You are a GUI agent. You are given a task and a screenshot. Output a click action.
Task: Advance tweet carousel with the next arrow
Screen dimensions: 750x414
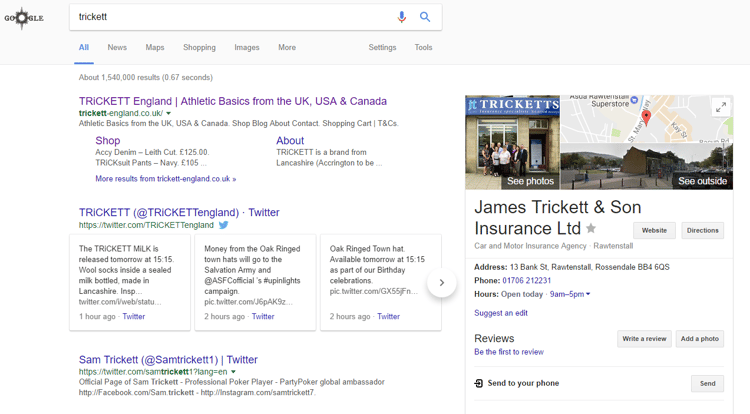441,283
